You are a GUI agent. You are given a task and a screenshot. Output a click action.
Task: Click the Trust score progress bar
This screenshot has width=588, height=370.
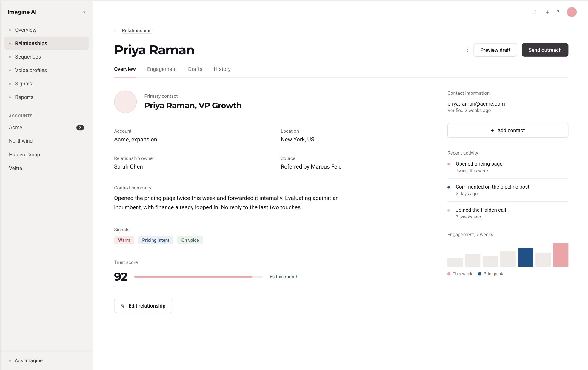pos(198,277)
